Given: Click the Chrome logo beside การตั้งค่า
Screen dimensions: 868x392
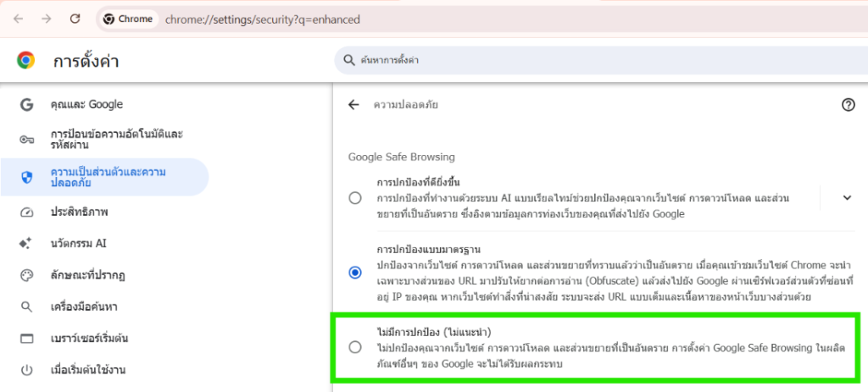Looking at the screenshot, I should (25, 60).
